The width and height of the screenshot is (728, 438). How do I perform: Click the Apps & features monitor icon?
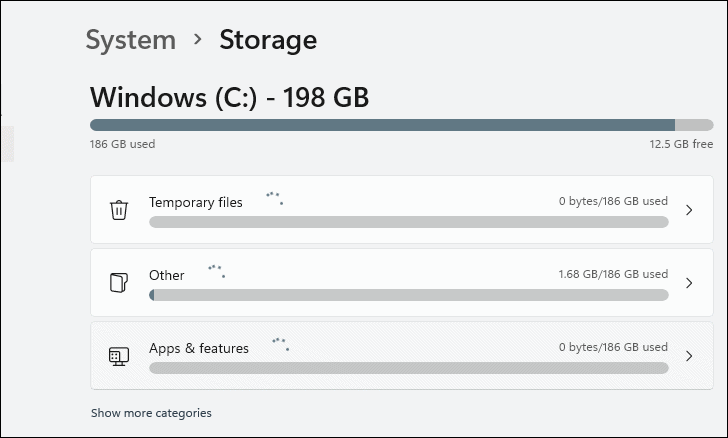click(x=119, y=356)
